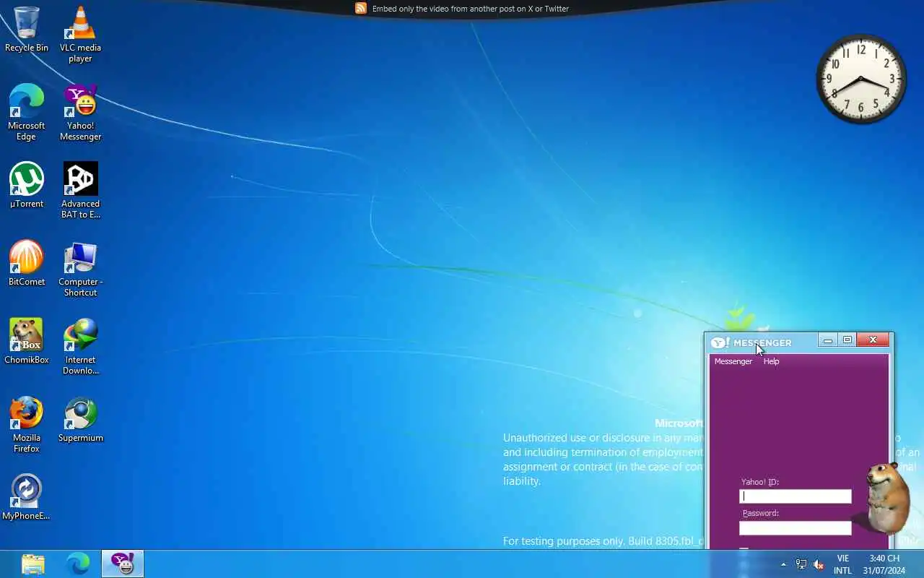This screenshot has height=578, width=924.
Task: Open ChomikBox desktop shortcut
Action: point(27,341)
